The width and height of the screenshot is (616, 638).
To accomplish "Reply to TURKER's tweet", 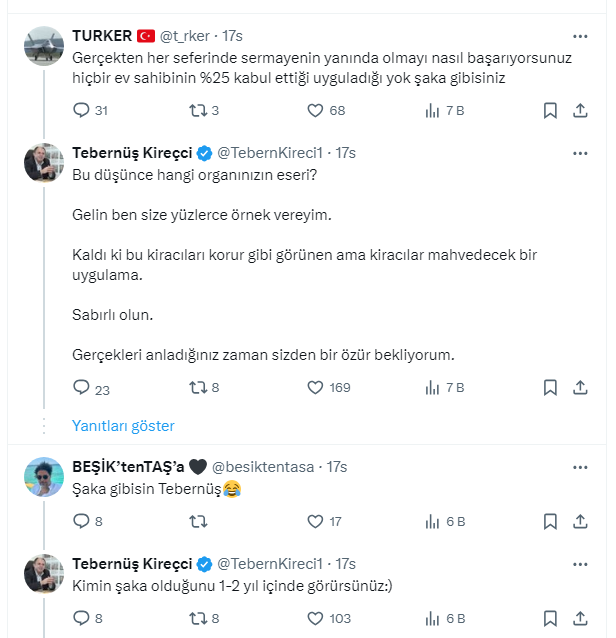I will click(x=82, y=111).
